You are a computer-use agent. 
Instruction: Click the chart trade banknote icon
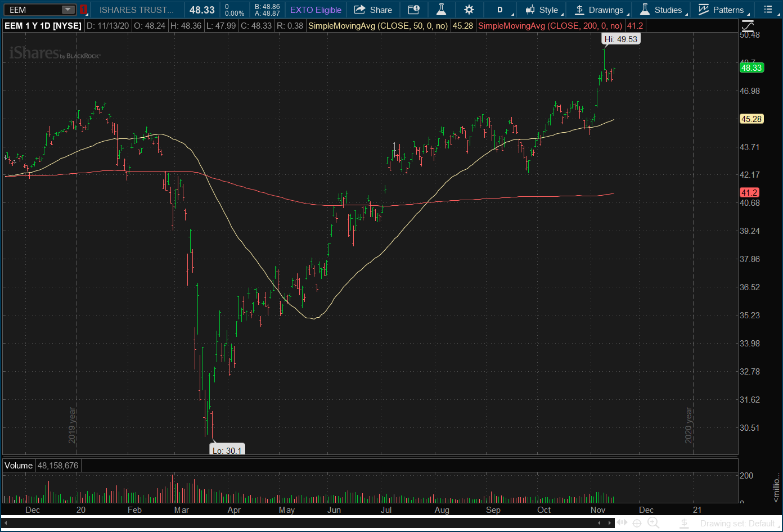pyautogui.click(x=414, y=10)
